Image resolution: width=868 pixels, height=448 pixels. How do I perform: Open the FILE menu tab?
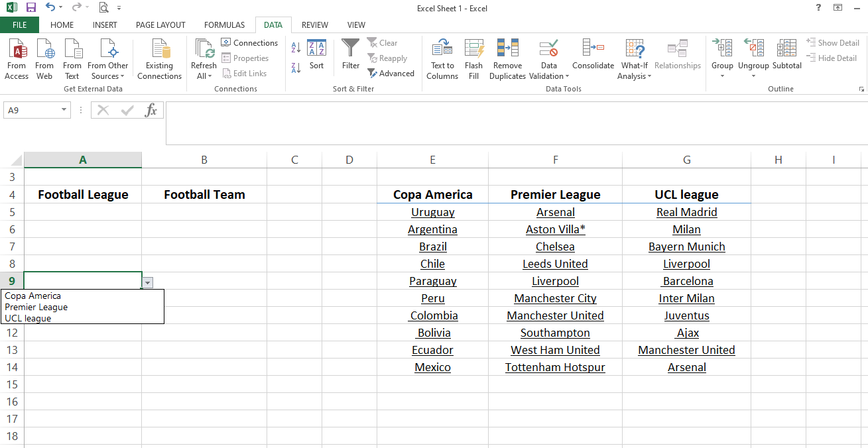click(x=19, y=25)
